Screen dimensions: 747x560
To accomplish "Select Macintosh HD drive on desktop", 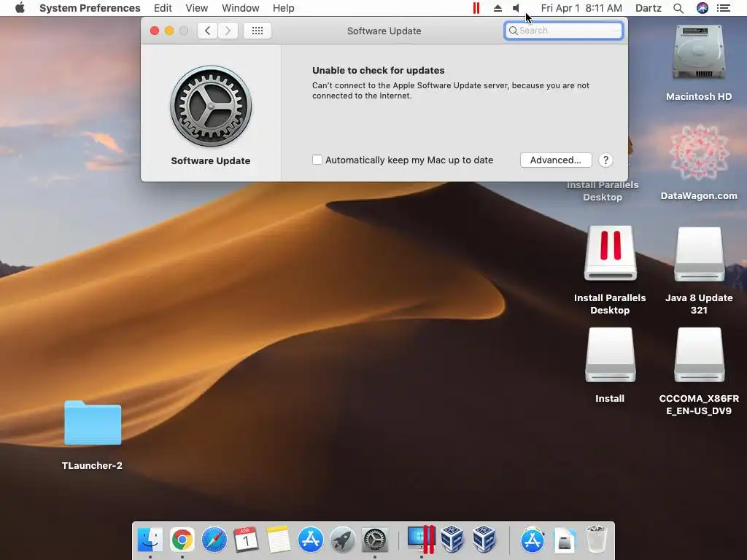I will coord(699,54).
